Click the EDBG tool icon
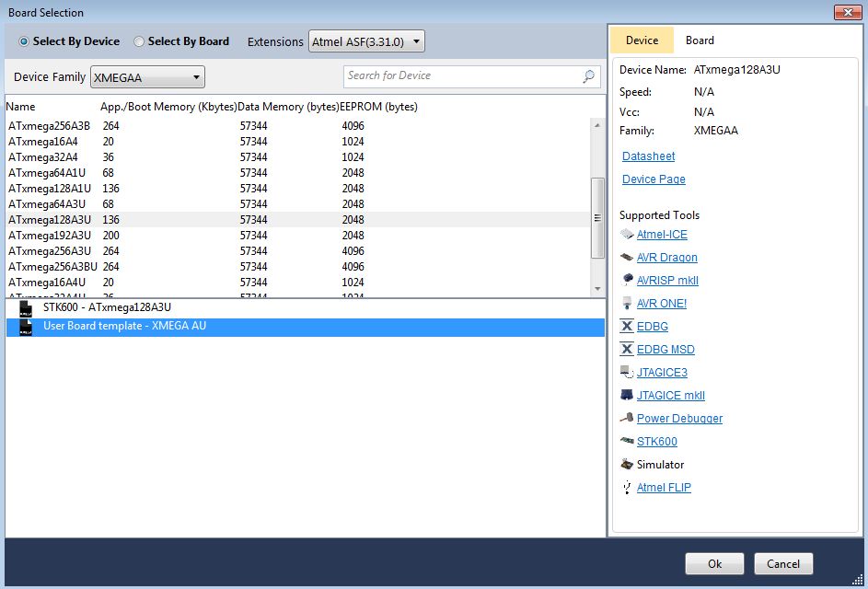Viewport: 868px width, 589px height. (627, 327)
